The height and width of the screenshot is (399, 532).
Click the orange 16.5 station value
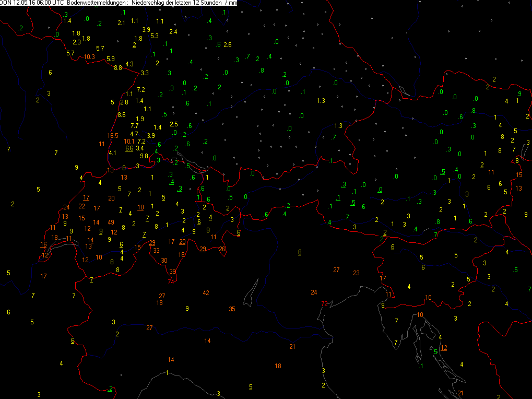pyautogui.click(x=113, y=136)
